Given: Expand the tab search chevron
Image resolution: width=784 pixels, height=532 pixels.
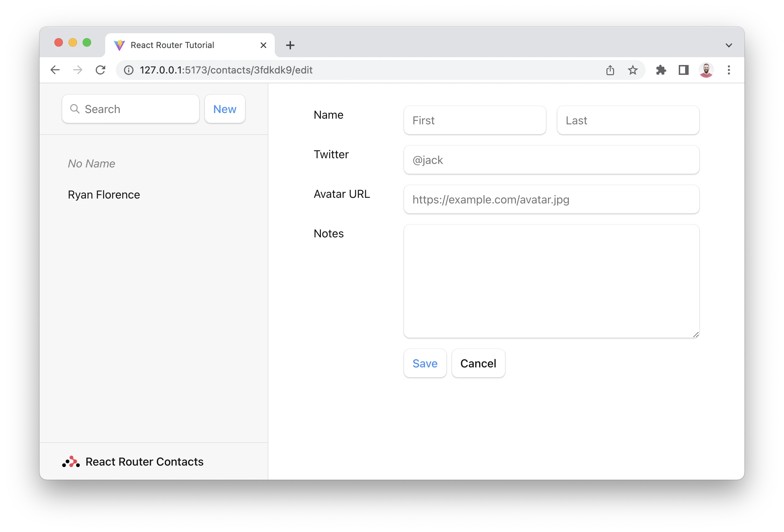Looking at the screenshot, I should point(729,45).
